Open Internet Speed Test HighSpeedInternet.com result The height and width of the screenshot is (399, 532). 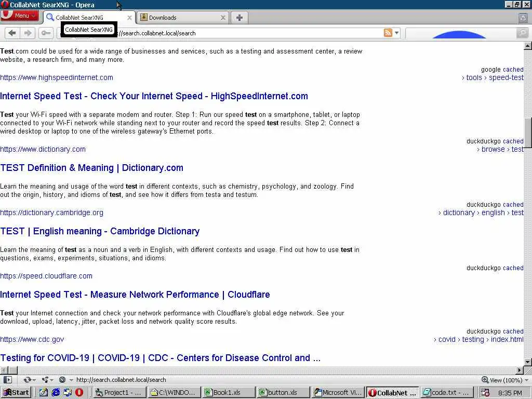[154, 96]
